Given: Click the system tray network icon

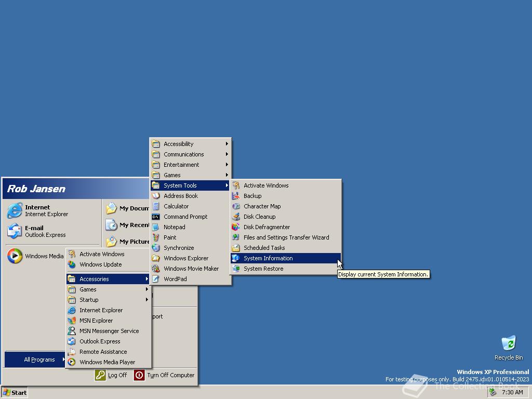Looking at the screenshot, I should tap(493, 392).
